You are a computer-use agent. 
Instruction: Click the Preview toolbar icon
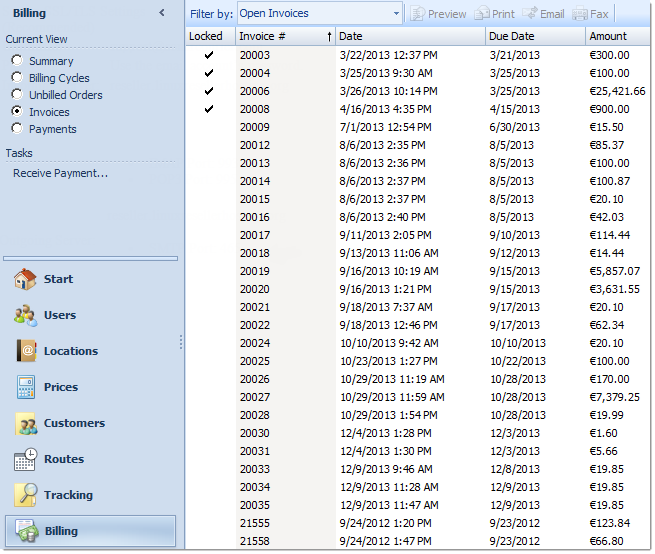417,14
